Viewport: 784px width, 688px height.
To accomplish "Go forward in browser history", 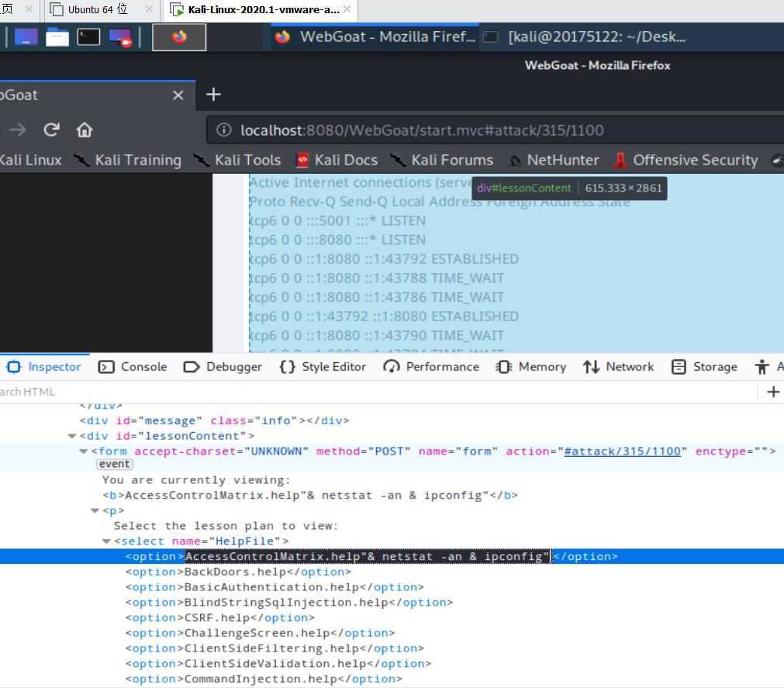I will 18,130.
